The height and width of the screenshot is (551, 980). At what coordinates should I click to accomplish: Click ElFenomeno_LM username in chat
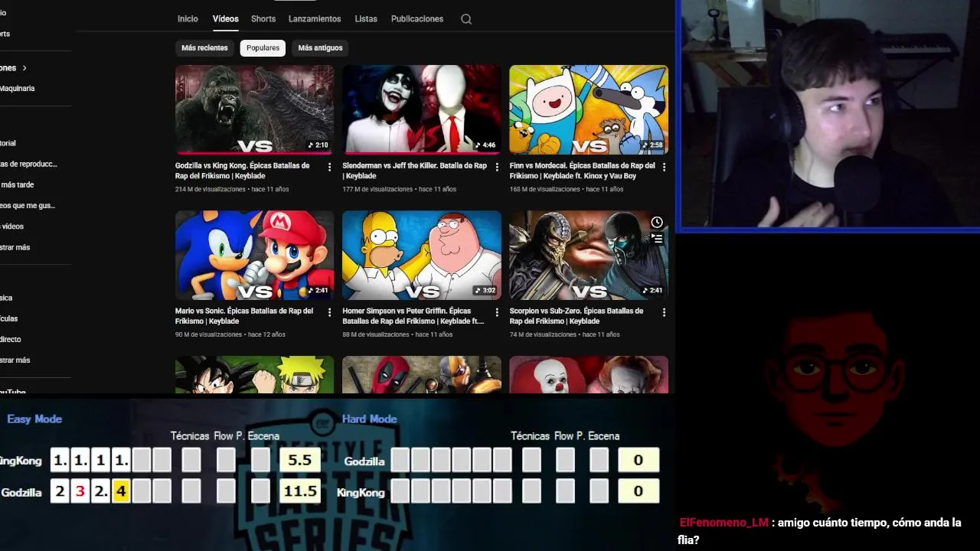pyautogui.click(x=724, y=523)
